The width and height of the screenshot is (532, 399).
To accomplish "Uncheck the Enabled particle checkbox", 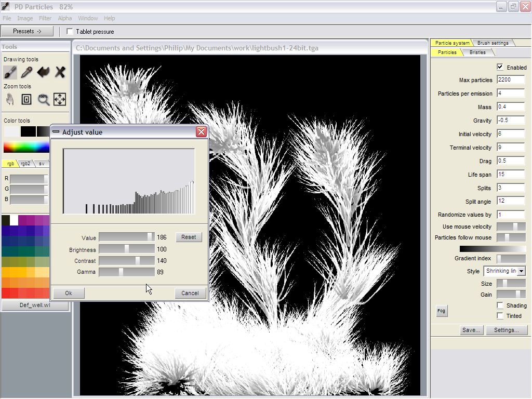I will [500, 67].
